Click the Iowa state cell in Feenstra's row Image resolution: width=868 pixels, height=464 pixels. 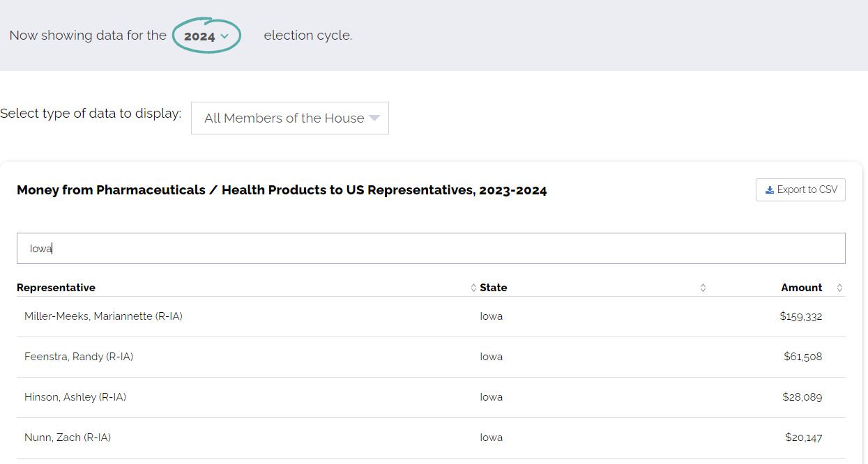pos(491,356)
